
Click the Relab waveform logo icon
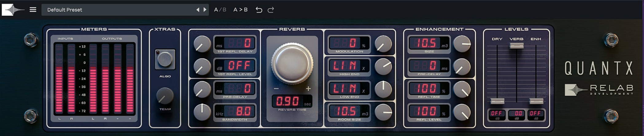click(x=13, y=10)
